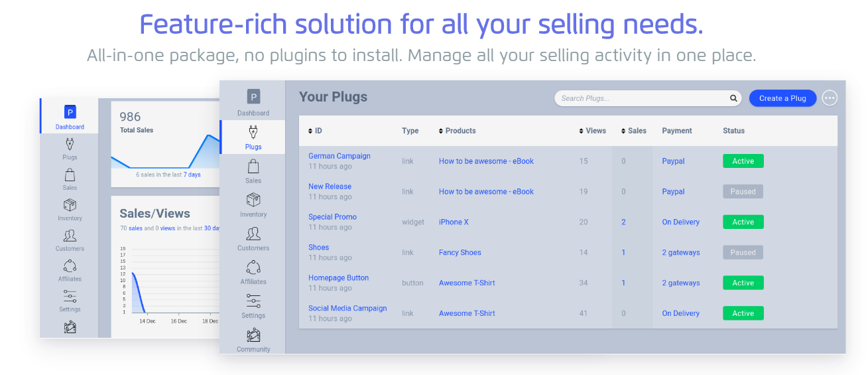Click into the Search Plugs field
This screenshot has height=375, width=868.
[640, 98]
